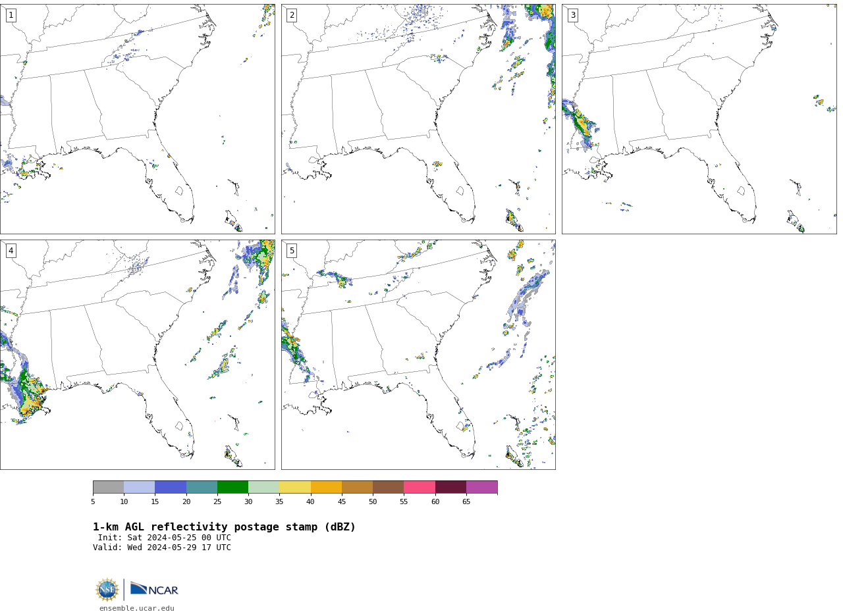This screenshot has width=843, height=616.
Task: Click the orange 40-45 dBZ swatch
Action: coord(326,487)
